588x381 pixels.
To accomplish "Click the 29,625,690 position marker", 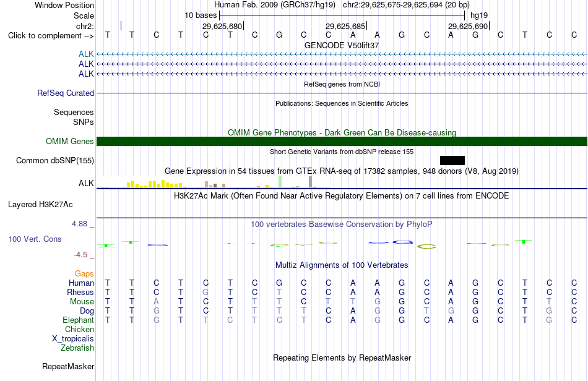I will coord(468,26).
